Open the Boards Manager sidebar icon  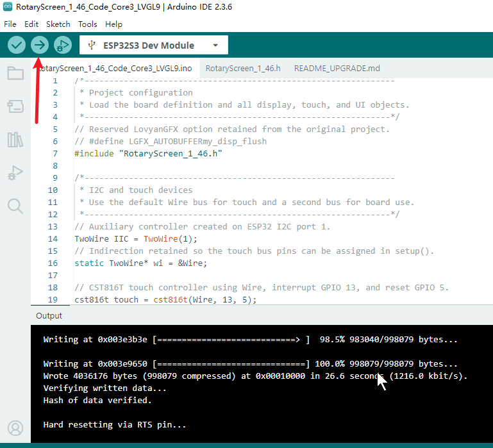(x=15, y=106)
